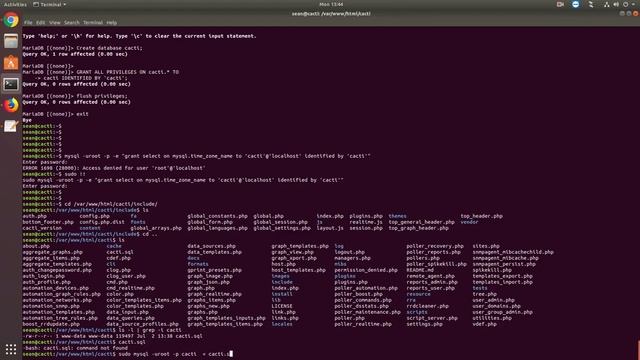Maximize the terminal window
Screen dimensions: 640x360
(x=629, y=13)
